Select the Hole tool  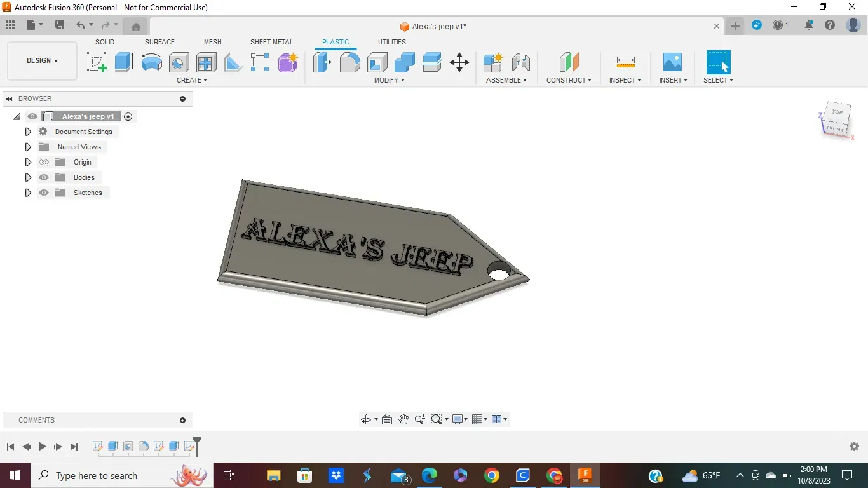pos(179,62)
